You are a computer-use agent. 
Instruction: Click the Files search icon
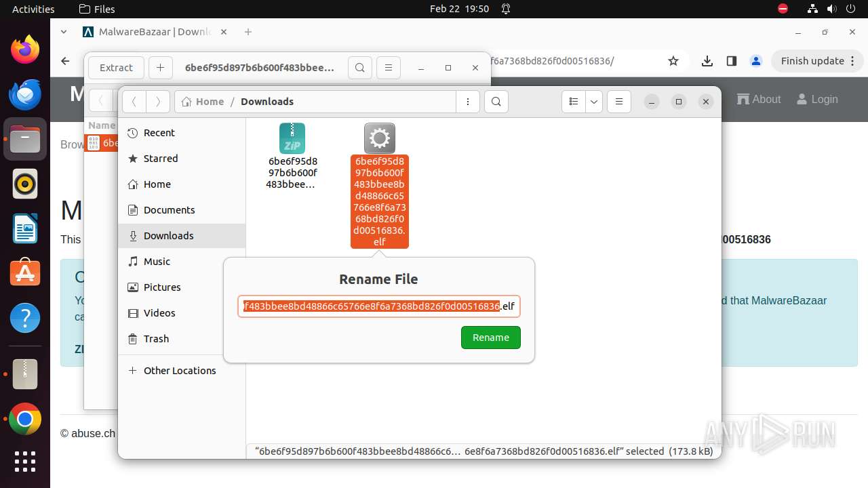tap(496, 102)
